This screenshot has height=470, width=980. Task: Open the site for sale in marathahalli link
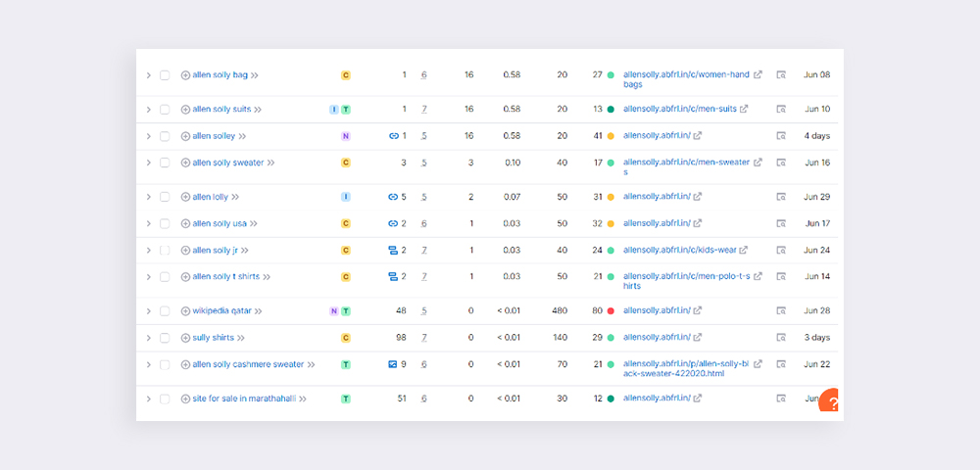(244, 399)
